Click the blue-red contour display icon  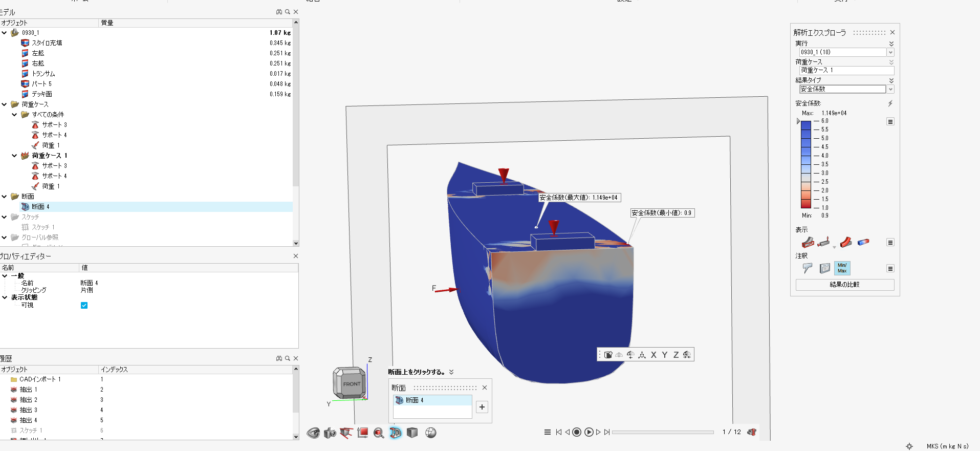coord(863,242)
